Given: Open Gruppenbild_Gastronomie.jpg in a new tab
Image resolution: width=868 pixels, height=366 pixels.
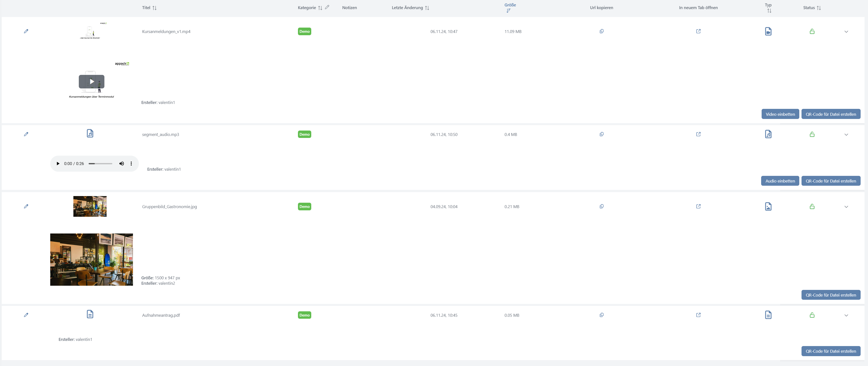Looking at the screenshot, I should pyautogui.click(x=698, y=206).
